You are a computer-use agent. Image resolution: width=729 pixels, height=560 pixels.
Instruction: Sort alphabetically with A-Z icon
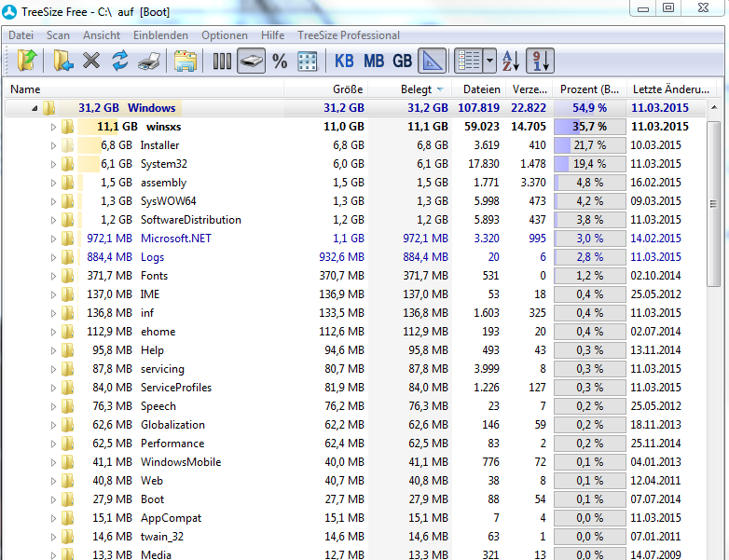[511, 61]
